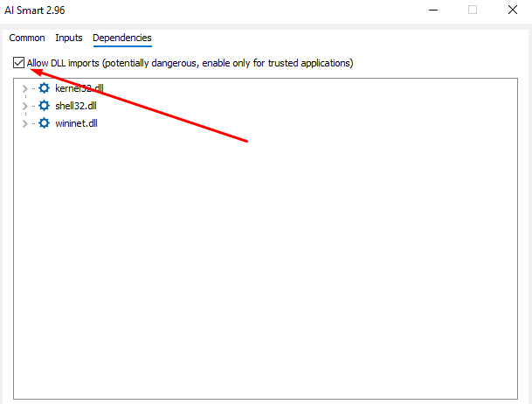The width and height of the screenshot is (532, 404).
Task: Select the wininet.dll entry text
Action: (76, 123)
